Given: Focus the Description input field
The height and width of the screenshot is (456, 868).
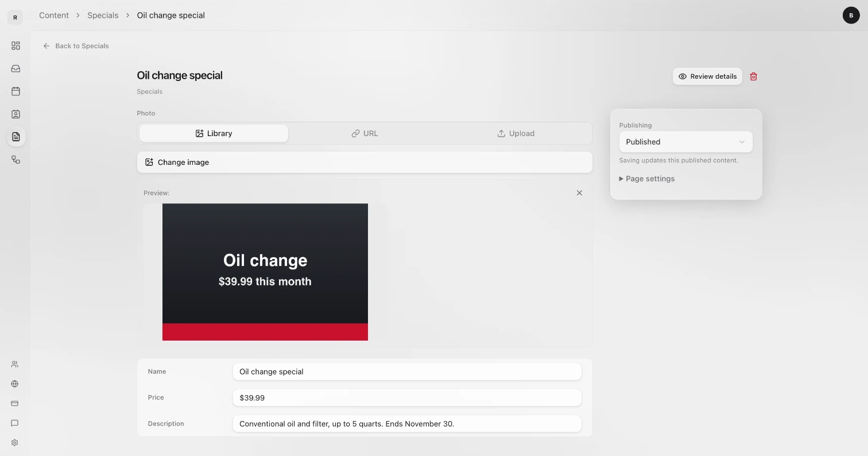Looking at the screenshot, I should [x=407, y=424].
